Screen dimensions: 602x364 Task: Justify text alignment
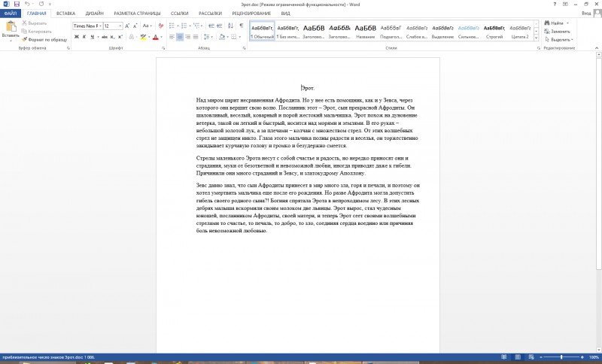click(196, 37)
